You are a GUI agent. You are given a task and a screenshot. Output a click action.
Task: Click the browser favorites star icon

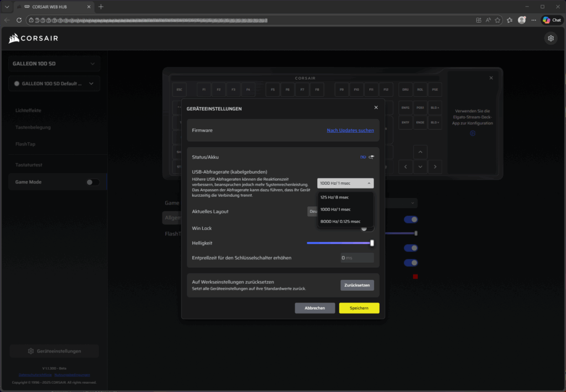tap(497, 20)
